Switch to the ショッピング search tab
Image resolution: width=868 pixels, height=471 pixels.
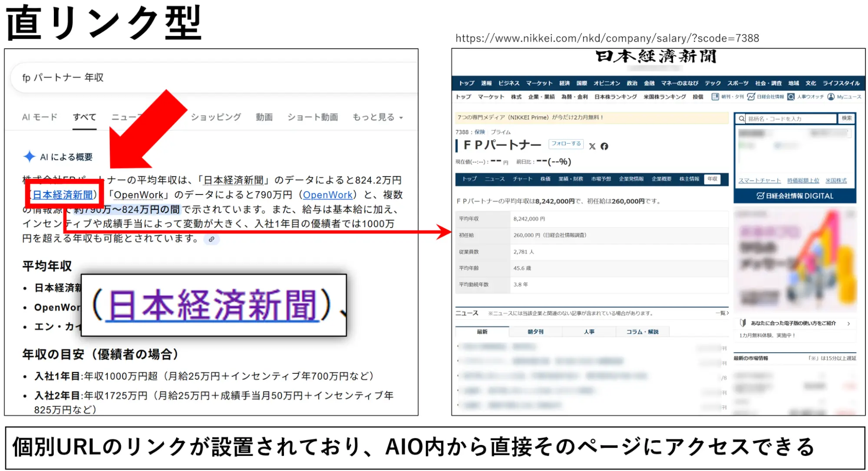(x=216, y=117)
